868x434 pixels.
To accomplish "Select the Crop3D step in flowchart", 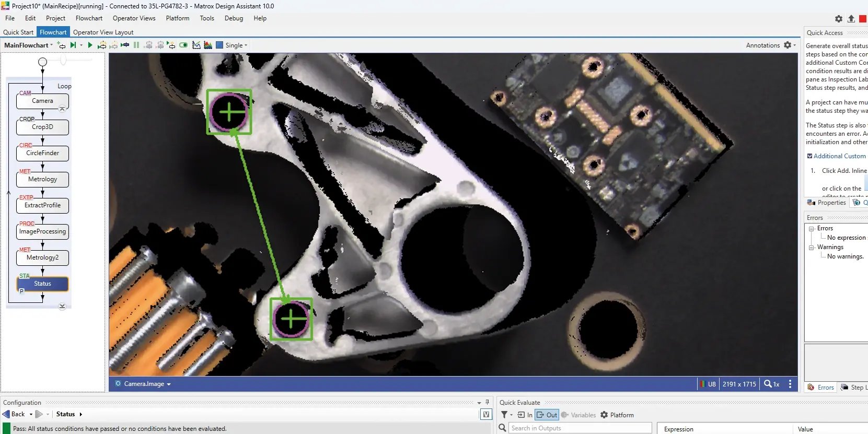I will (42, 127).
